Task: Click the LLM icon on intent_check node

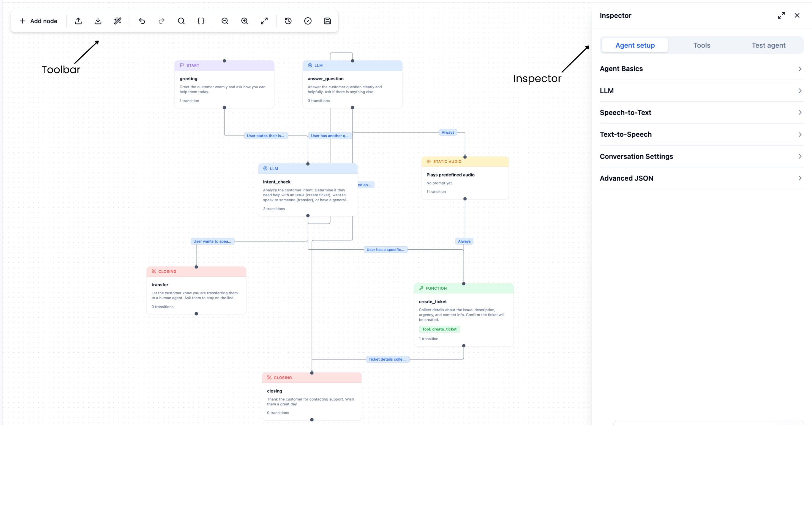Action: [x=265, y=168]
